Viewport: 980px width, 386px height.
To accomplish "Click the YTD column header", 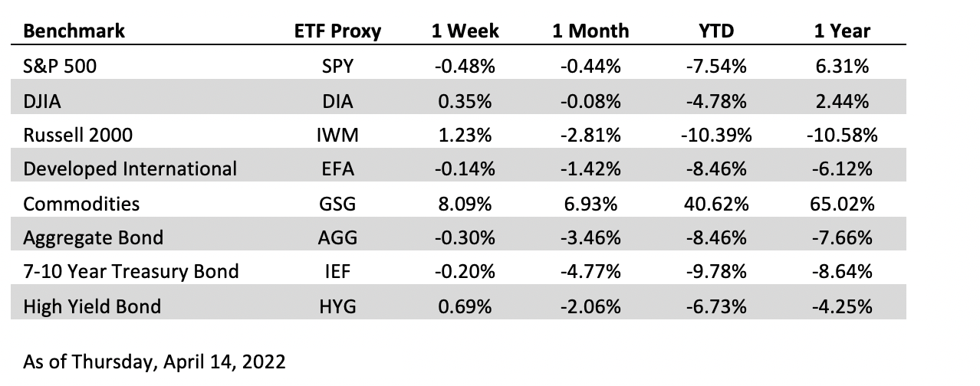I will click(716, 31).
